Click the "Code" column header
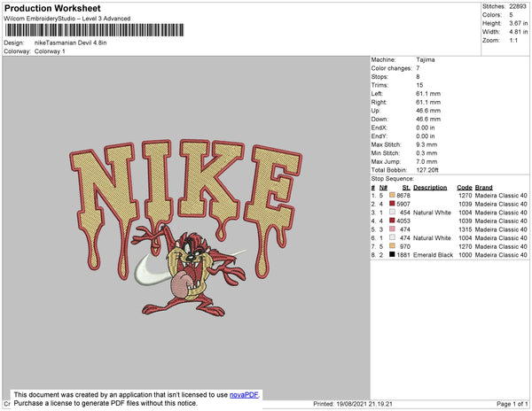The height and width of the screenshot is (411, 532). (465, 188)
